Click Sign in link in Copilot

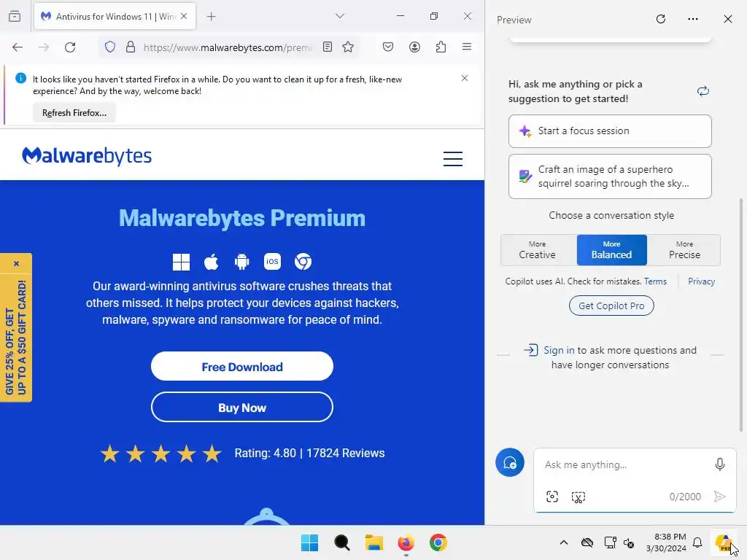[559, 351]
